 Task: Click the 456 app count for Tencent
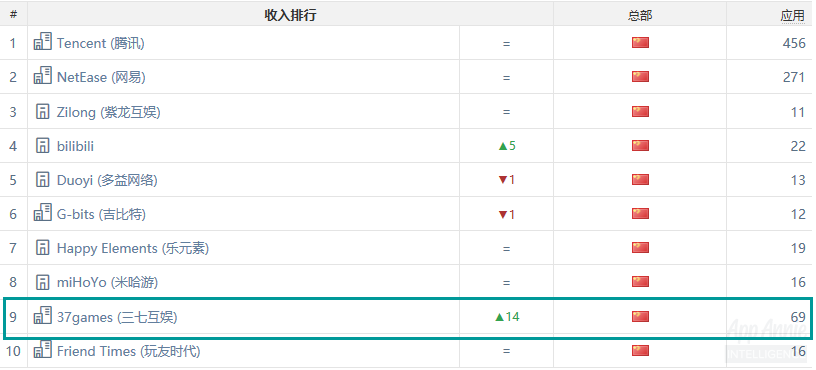[794, 43]
